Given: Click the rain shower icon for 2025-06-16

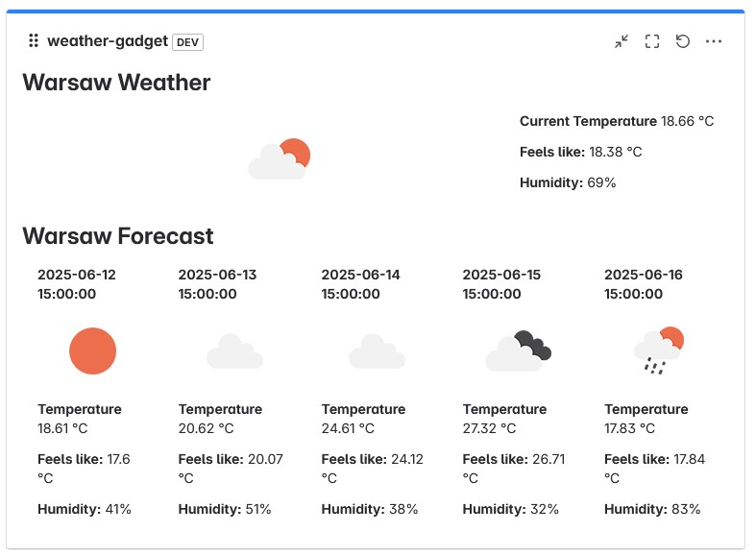Looking at the screenshot, I should [658, 351].
